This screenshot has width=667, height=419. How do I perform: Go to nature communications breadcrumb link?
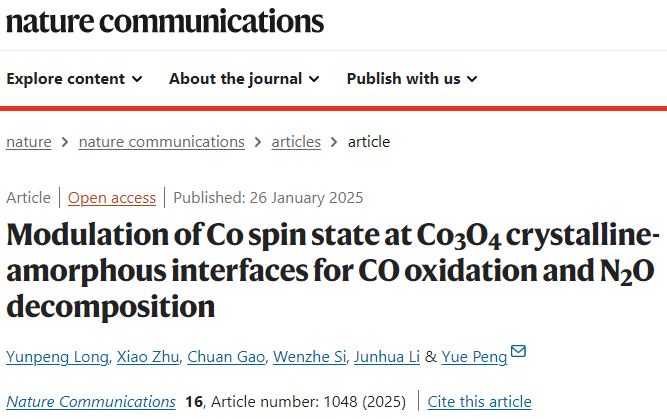click(x=162, y=142)
